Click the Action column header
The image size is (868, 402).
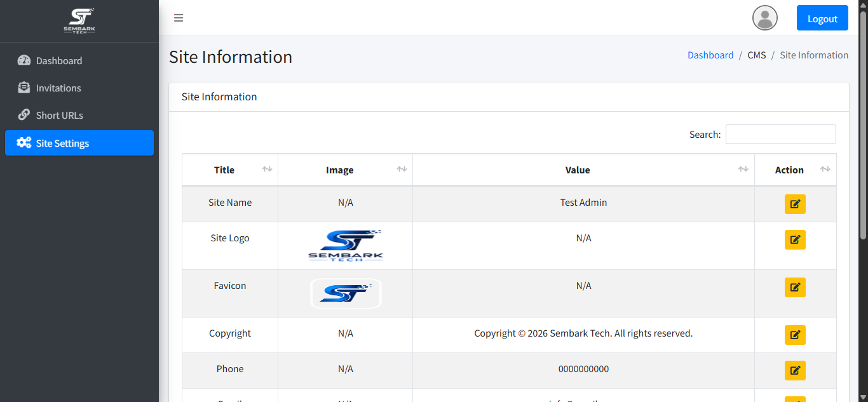click(796, 170)
